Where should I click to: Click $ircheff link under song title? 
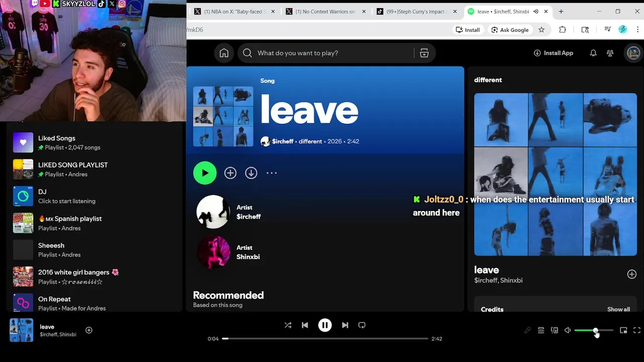(283, 141)
